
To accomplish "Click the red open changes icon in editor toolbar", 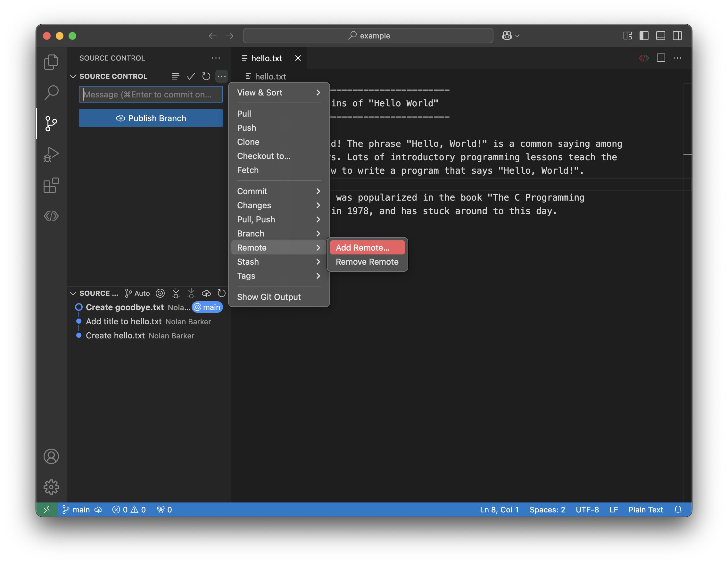I will click(x=644, y=58).
